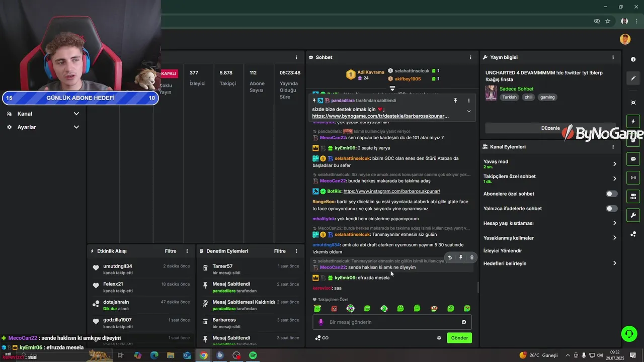Viewport: 644px width, 362px height.
Task: Click the green headset support button
Action: click(628, 333)
